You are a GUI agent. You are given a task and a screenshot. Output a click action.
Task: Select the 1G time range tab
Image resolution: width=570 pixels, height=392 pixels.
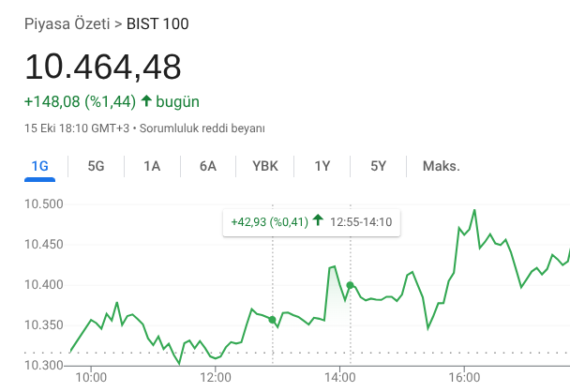click(x=39, y=167)
